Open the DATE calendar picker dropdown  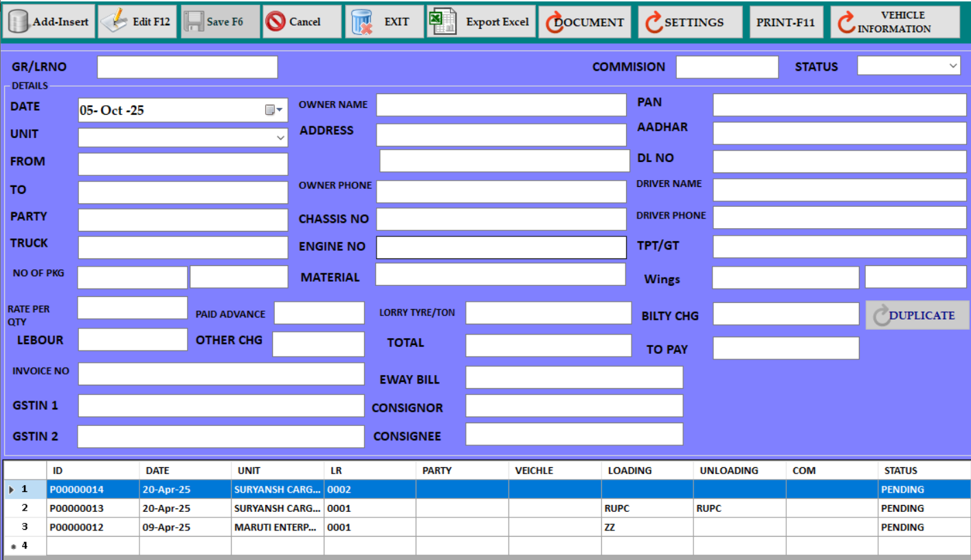coord(274,110)
